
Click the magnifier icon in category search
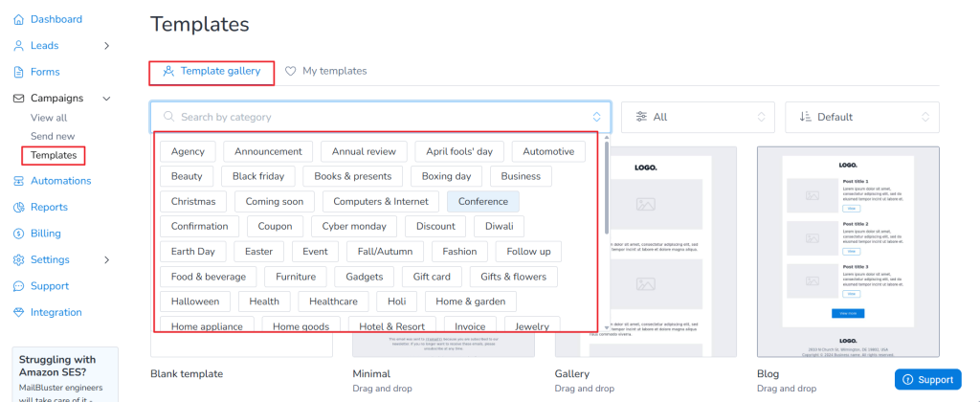[168, 117]
